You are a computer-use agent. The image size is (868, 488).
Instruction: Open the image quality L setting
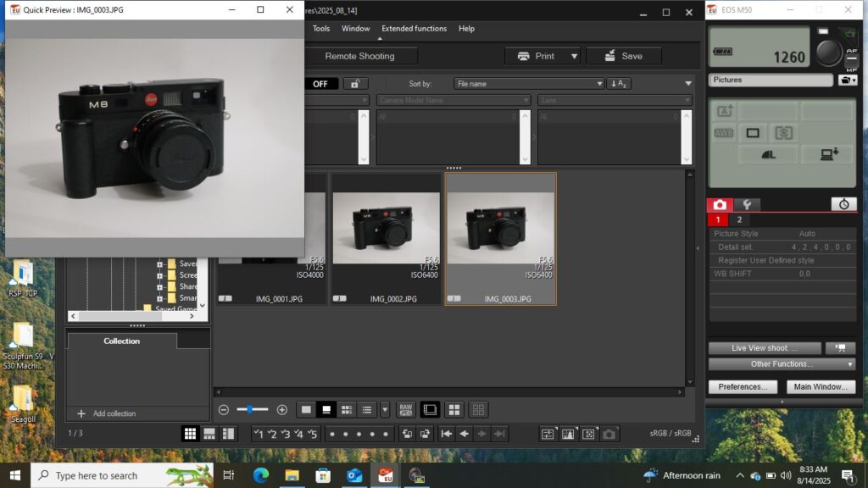click(768, 155)
